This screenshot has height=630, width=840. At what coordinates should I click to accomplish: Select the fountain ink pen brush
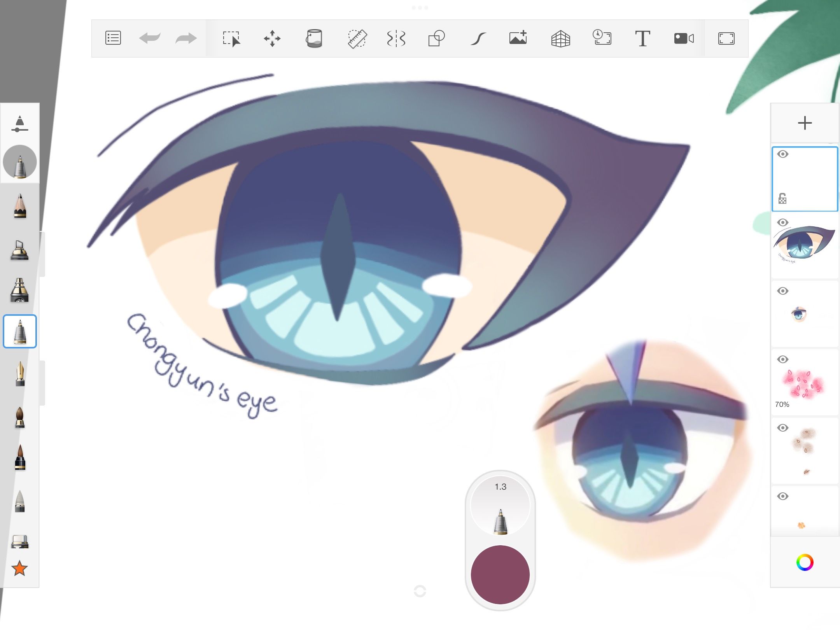(x=20, y=373)
